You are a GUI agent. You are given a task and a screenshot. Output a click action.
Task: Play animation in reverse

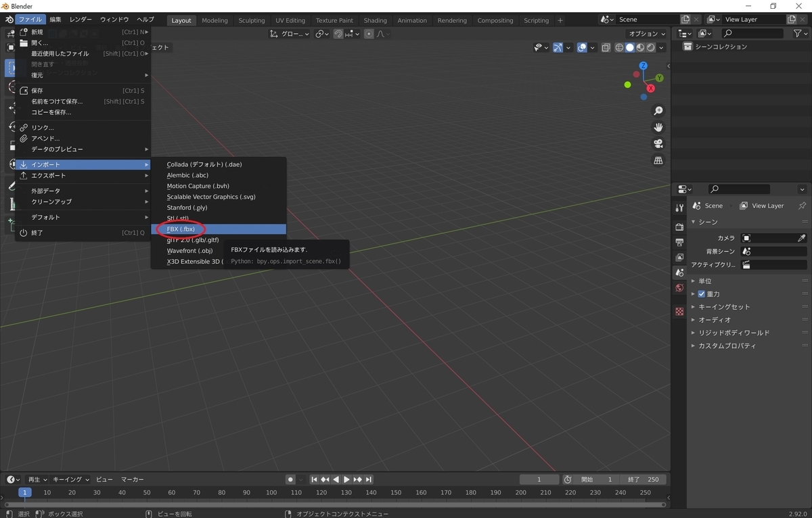336,479
